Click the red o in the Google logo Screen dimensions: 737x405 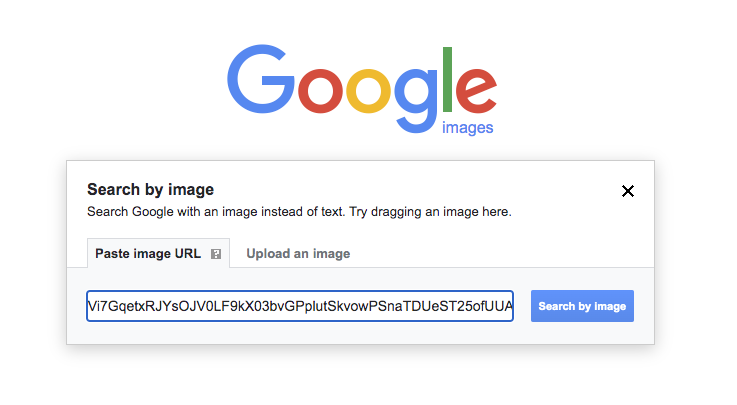tap(320, 91)
